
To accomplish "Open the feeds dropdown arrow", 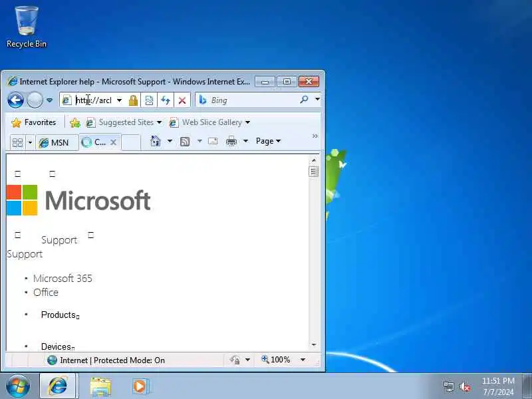I will point(199,141).
